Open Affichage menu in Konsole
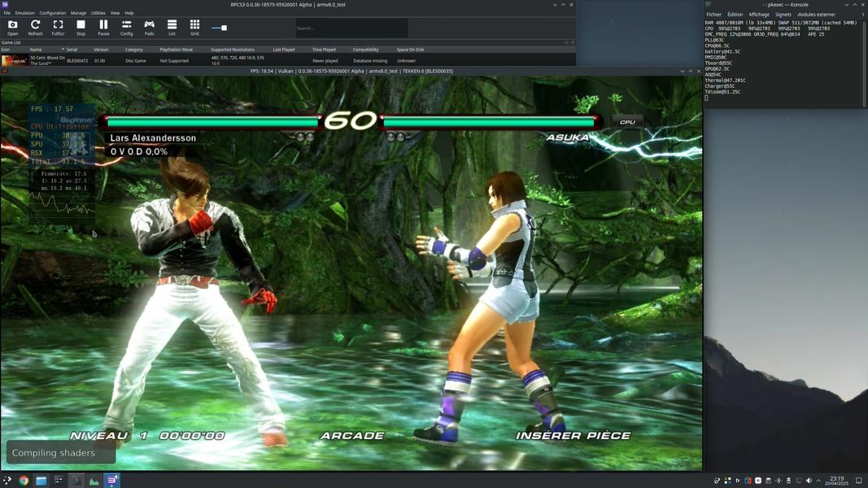The width and height of the screenshot is (868, 488). click(x=758, y=15)
